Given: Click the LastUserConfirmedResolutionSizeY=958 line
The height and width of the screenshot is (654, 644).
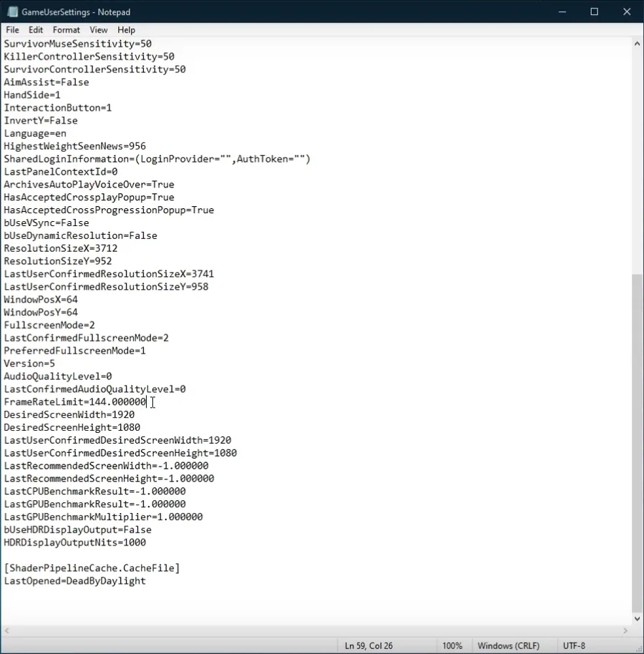Looking at the screenshot, I should 106,287.
